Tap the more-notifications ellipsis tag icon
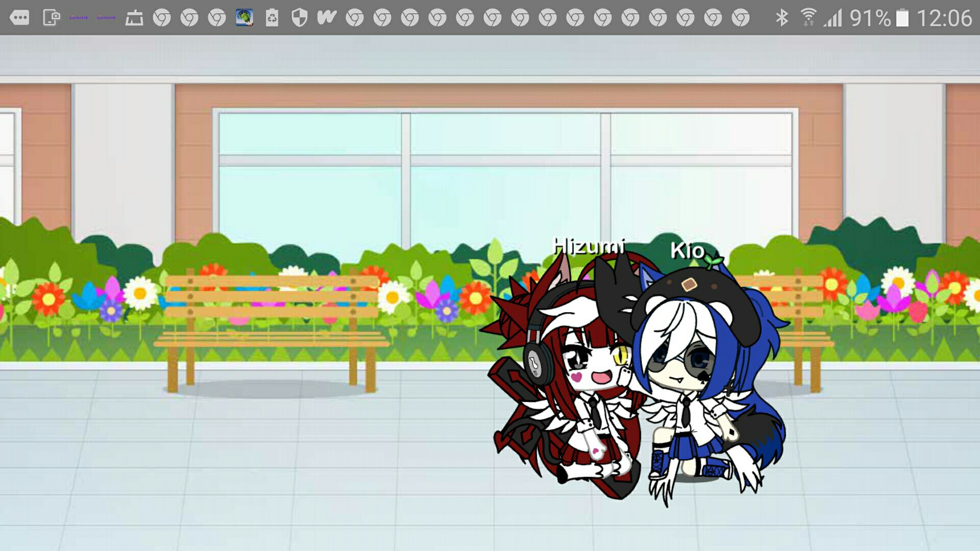980x551 pixels. coord(19,18)
